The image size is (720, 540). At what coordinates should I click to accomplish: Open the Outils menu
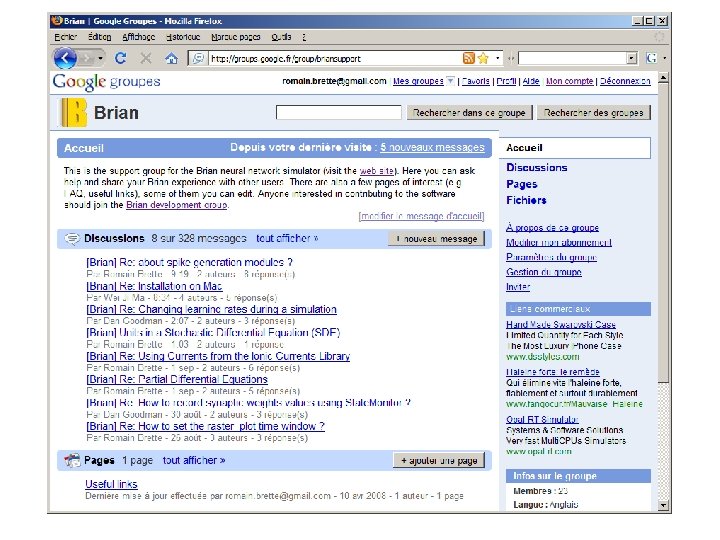point(281,37)
